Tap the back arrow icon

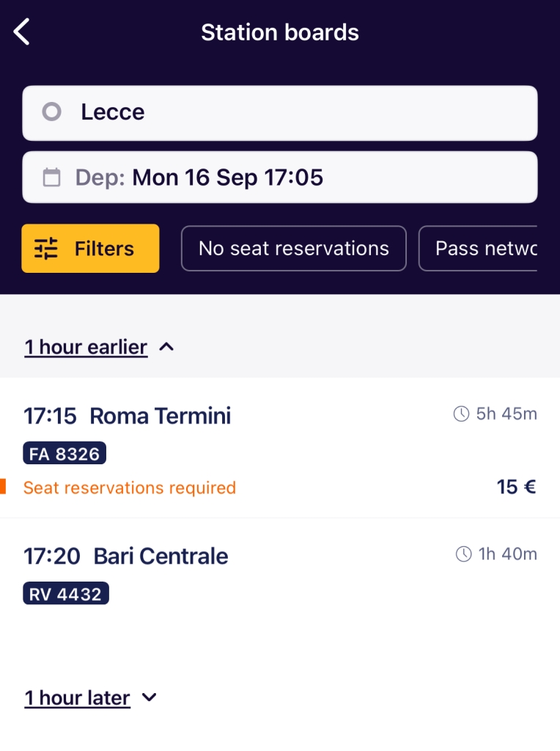[21, 32]
